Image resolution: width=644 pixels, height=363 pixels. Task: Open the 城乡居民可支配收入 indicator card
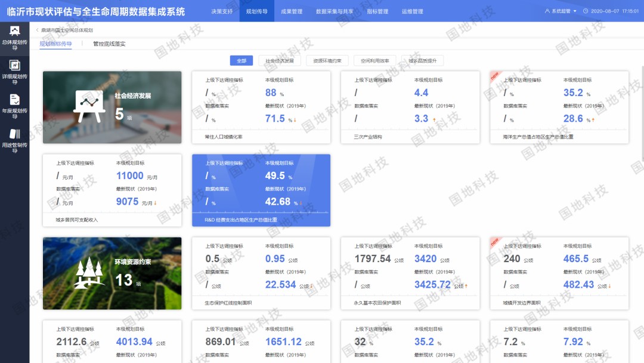(x=112, y=190)
